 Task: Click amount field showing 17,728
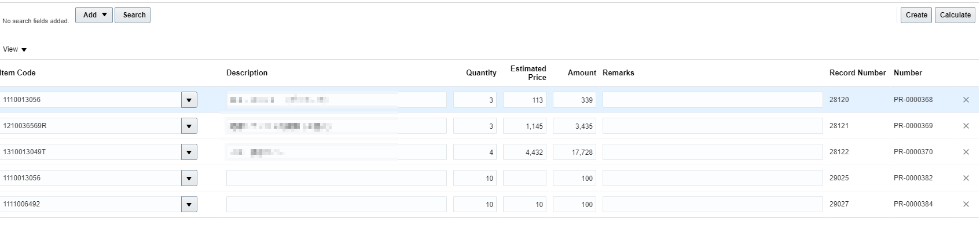point(574,152)
